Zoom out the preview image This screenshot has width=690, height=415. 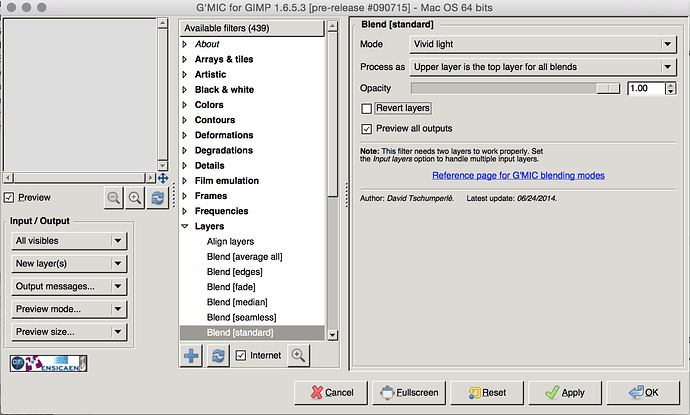coord(114,198)
